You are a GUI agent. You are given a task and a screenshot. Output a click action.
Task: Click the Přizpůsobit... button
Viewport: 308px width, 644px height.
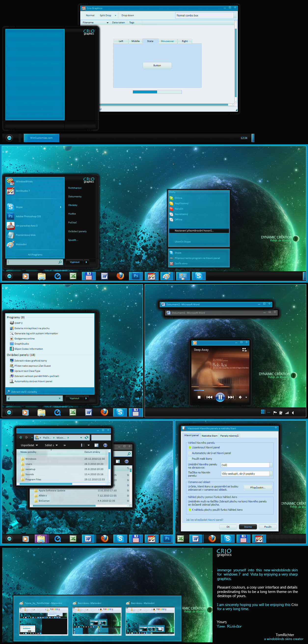point(258,487)
